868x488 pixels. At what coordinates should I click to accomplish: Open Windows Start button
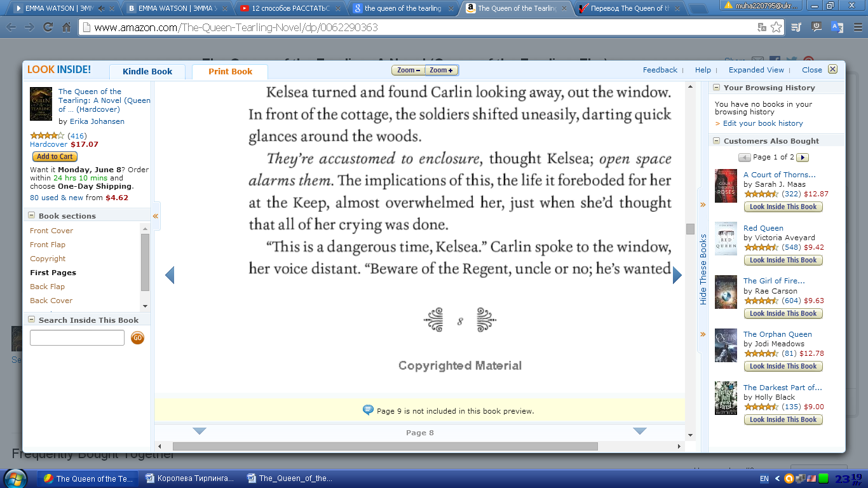pos(15,478)
